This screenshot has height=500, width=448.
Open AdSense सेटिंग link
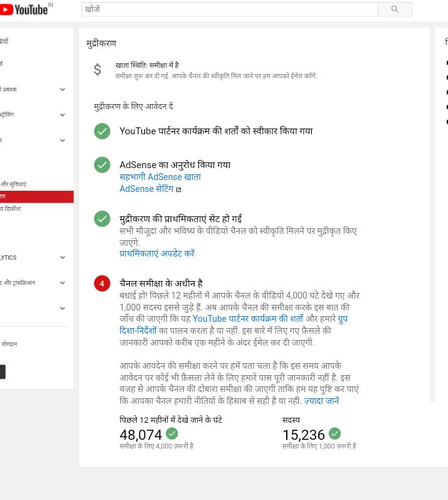click(x=146, y=189)
